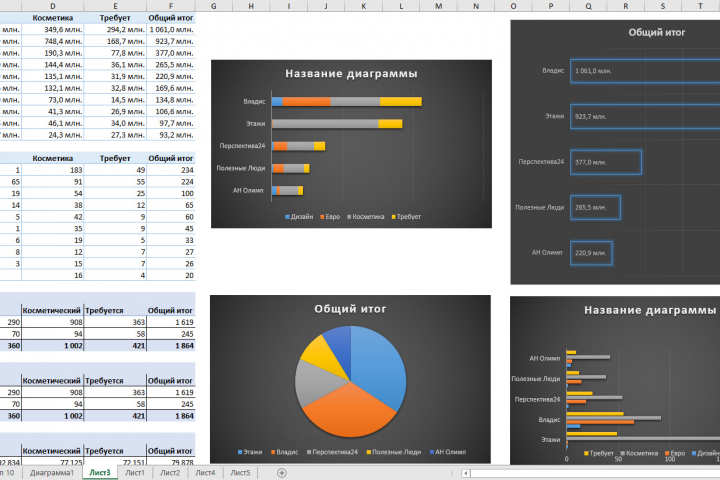This screenshot has height=480, width=720.
Task: Go to the Лист5 sheet tab
Action: [240, 472]
